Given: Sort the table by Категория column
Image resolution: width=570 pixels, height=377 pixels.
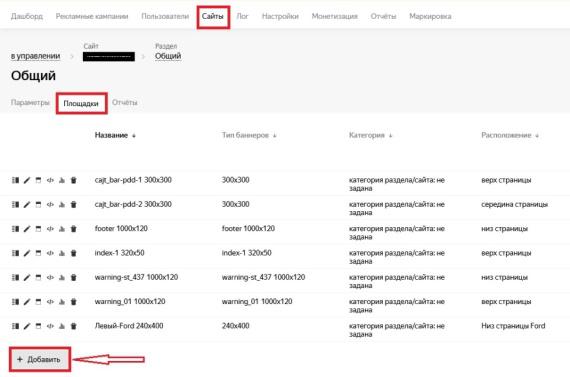Looking at the screenshot, I should 370,135.
